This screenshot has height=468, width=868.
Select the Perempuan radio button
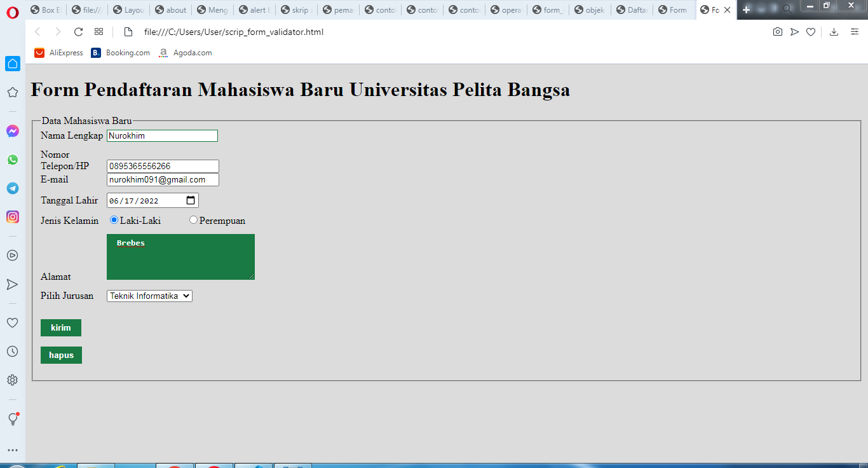click(193, 219)
